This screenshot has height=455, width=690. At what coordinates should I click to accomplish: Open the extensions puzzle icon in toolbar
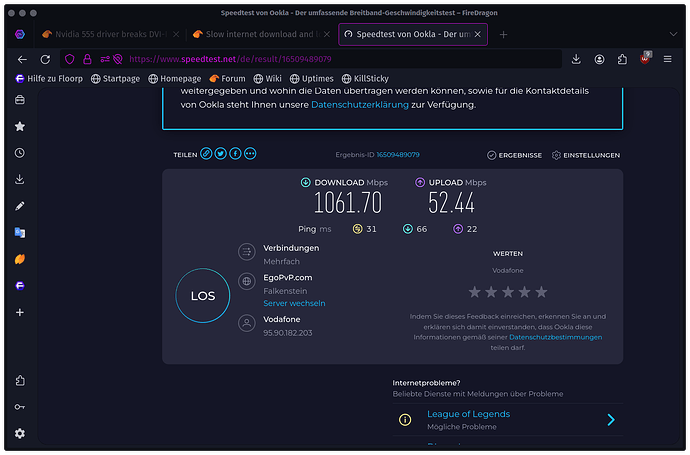click(622, 59)
